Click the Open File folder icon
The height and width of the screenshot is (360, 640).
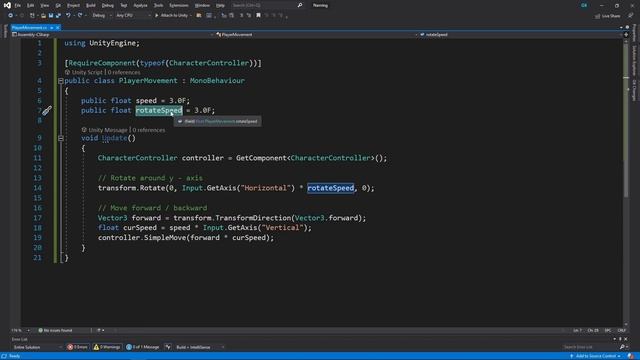coord(43,16)
